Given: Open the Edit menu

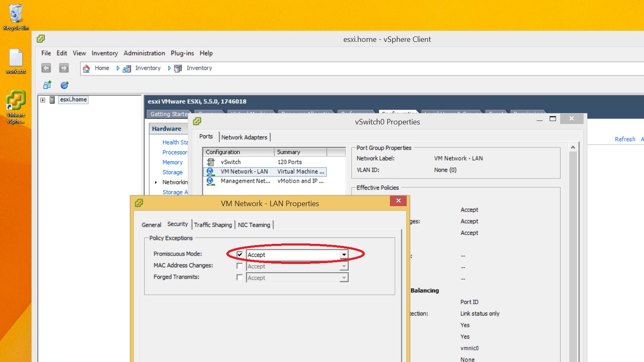Looking at the screenshot, I should coord(62,53).
